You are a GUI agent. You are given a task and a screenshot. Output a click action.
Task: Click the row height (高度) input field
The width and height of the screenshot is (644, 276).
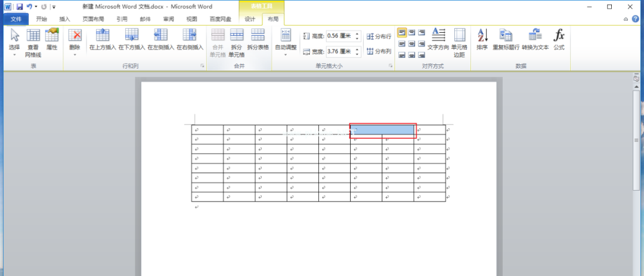339,36
